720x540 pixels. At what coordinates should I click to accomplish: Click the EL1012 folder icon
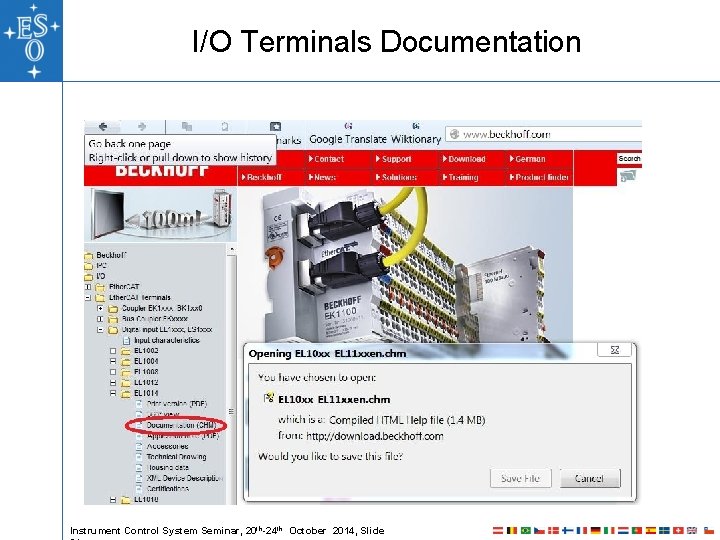tap(126, 382)
